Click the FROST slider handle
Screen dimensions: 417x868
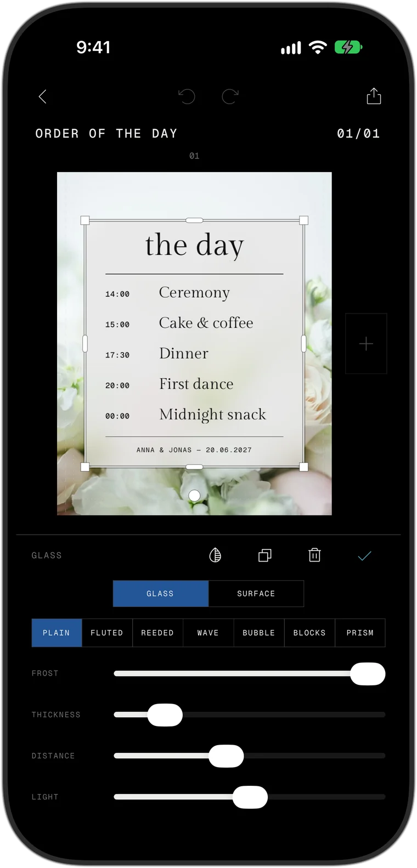pyautogui.click(x=368, y=674)
